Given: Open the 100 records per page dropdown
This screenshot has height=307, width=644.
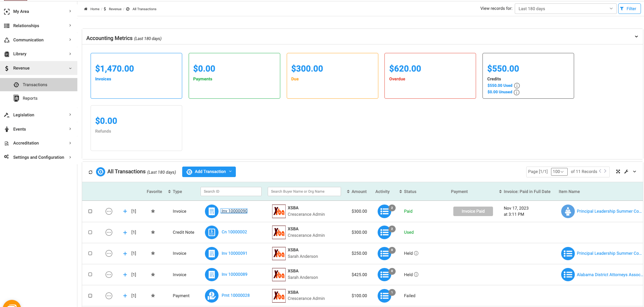Looking at the screenshot, I should coord(559,172).
